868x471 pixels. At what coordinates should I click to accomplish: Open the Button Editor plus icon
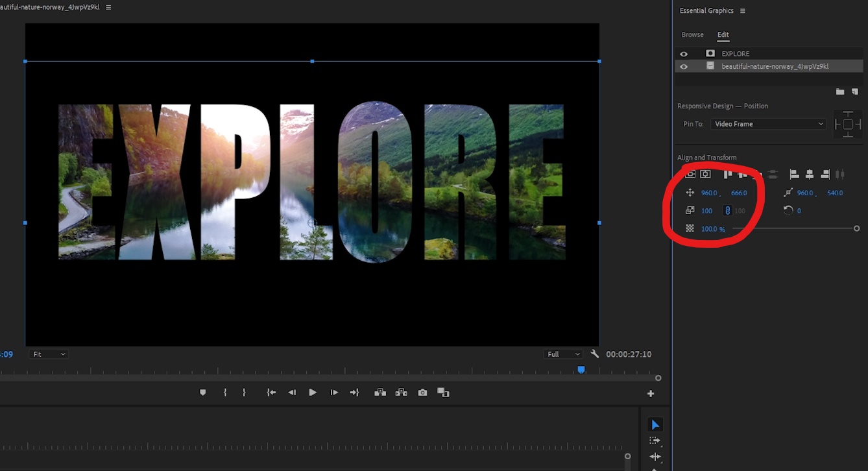point(651,393)
